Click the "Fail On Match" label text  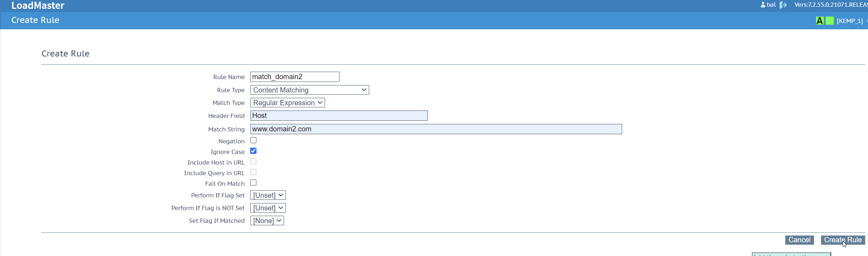coord(225,184)
